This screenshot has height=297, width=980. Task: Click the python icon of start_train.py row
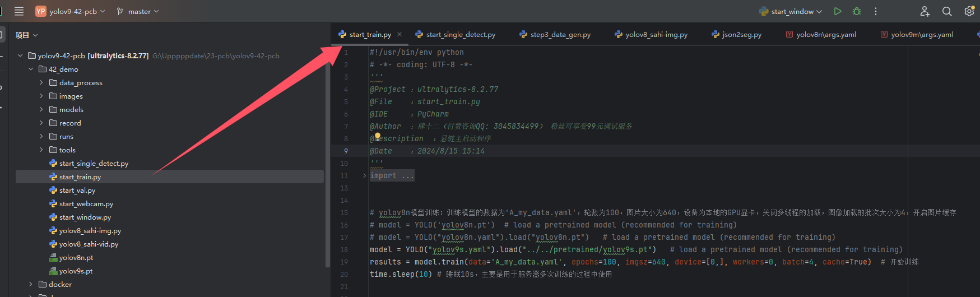(53, 177)
